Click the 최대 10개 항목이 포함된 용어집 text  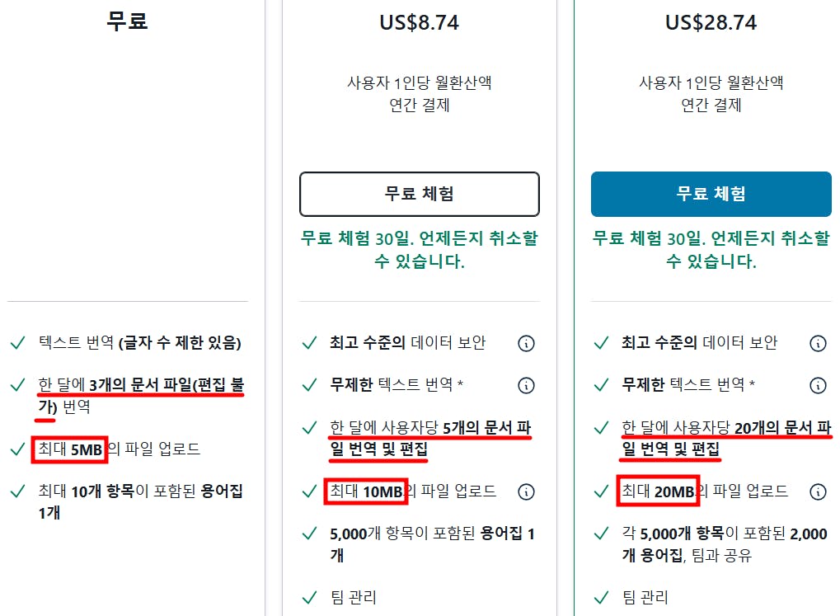(140, 501)
